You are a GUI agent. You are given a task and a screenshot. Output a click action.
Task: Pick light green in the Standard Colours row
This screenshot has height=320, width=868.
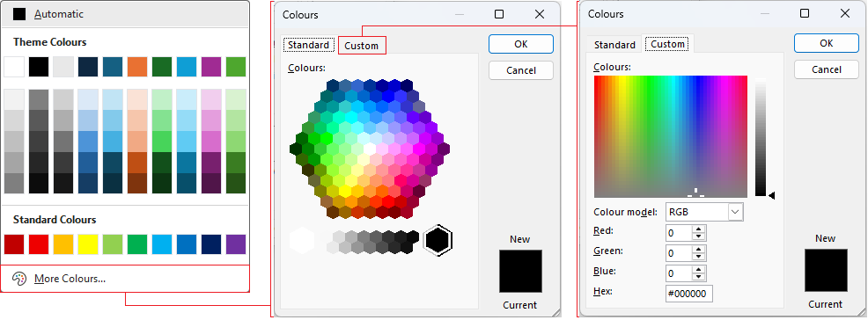pyautogui.click(x=113, y=244)
